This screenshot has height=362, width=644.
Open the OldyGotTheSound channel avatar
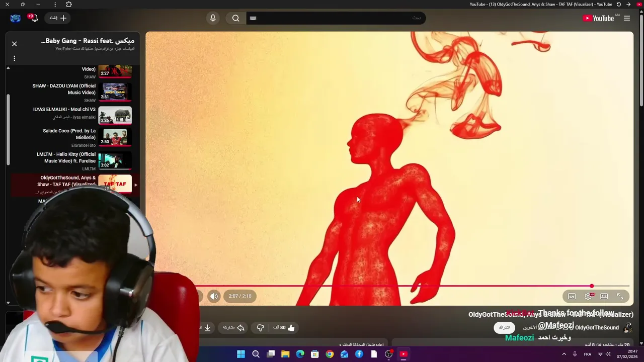pos(627,328)
